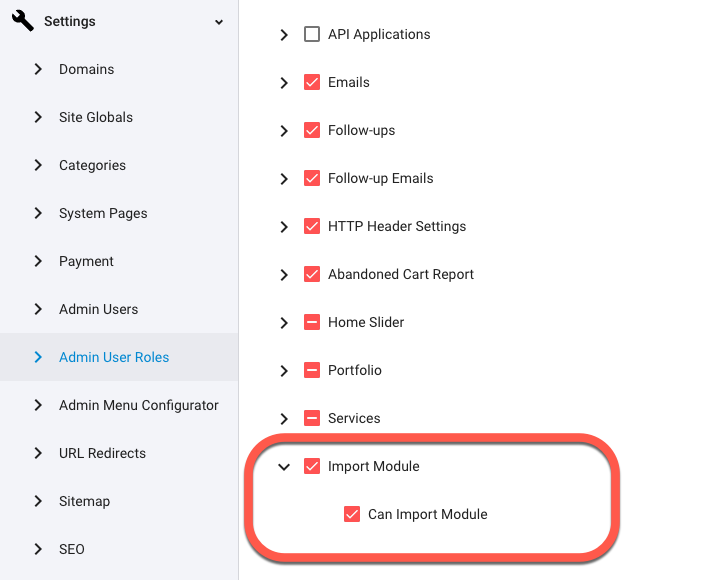Click chevron icon beside Admin Users
This screenshot has width=716, height=580.
(38, 309)
